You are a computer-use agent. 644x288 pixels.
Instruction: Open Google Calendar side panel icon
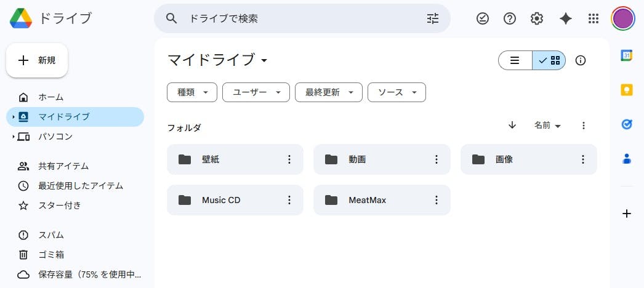tap(627, 55)
